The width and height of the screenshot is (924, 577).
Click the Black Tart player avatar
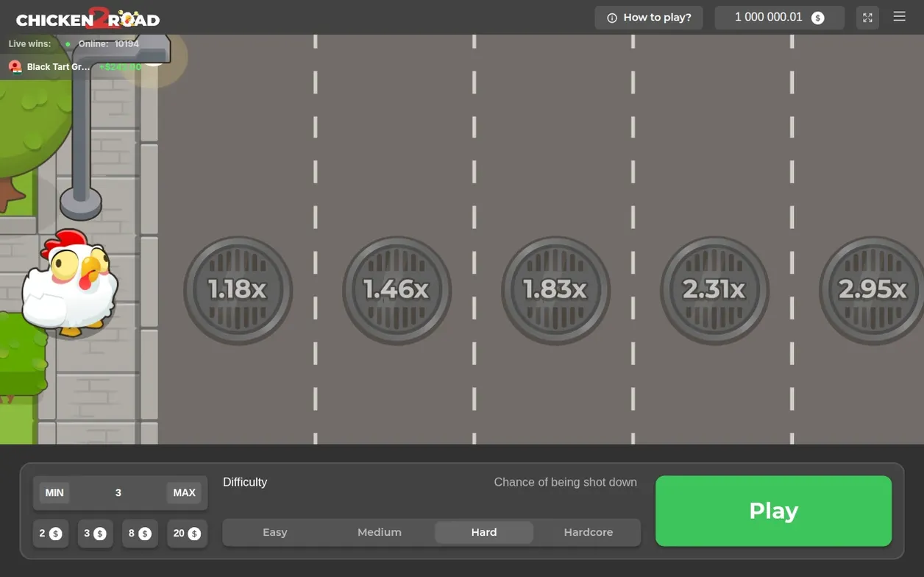coord(15,67)
